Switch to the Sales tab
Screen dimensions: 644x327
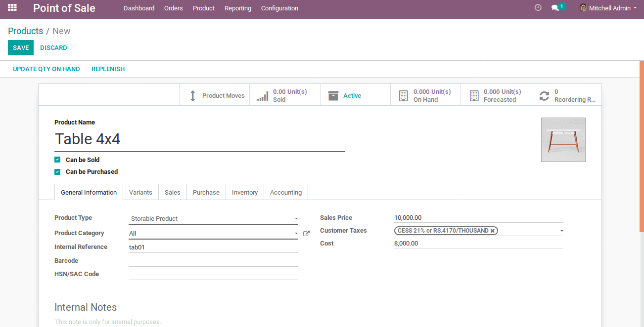172,192
